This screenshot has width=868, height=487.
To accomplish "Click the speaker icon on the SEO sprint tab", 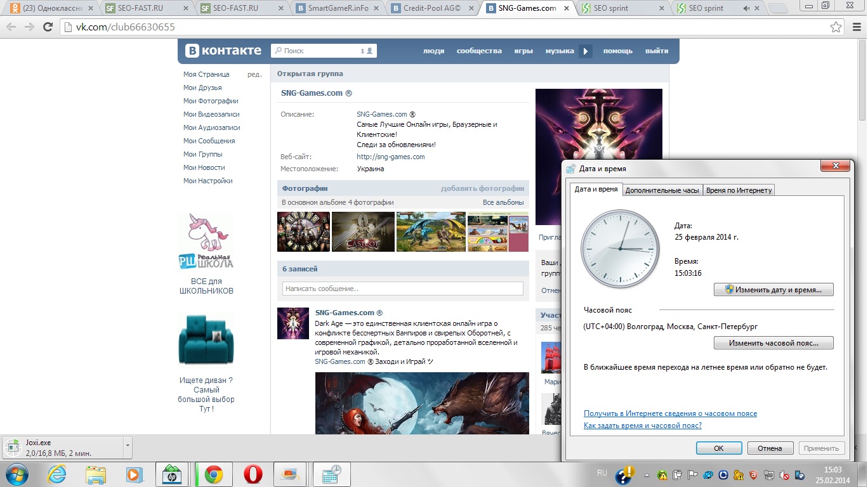I will pyautogui.click(x=746, y=8).
